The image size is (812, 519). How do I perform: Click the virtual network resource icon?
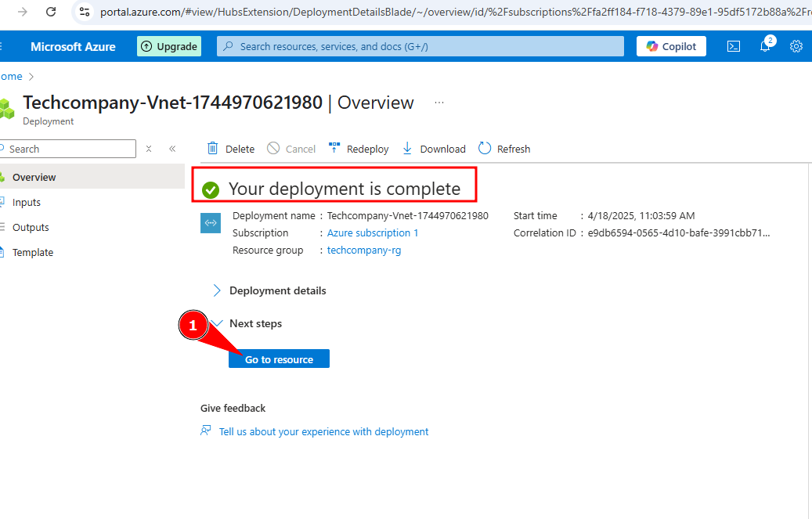point(211,223)
